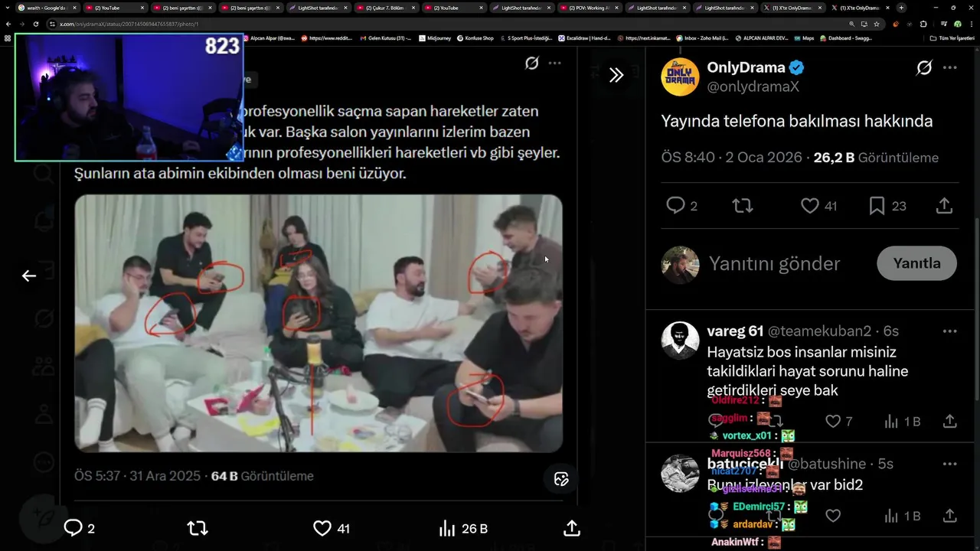Collapse side panel with double chevron icon

pos(616,74)
